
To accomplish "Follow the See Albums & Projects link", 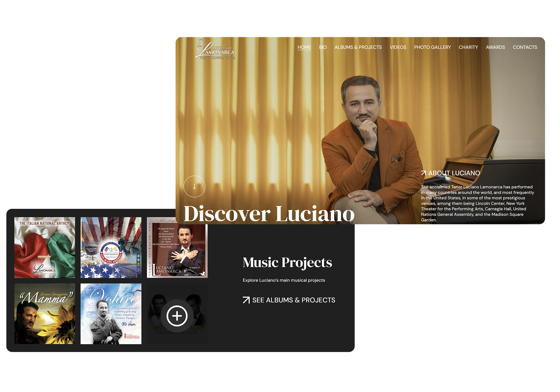I will pos(293,300).
